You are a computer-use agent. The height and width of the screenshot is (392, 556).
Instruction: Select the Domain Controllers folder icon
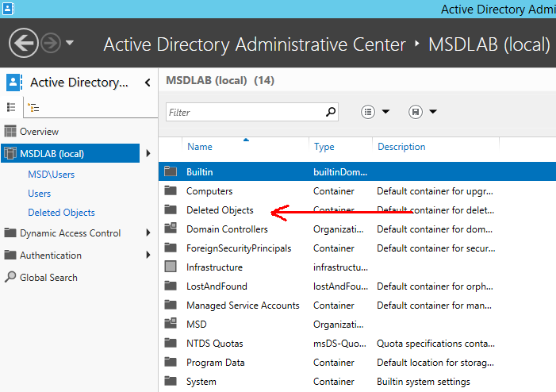pyautogui.click(x=170, y=229)
